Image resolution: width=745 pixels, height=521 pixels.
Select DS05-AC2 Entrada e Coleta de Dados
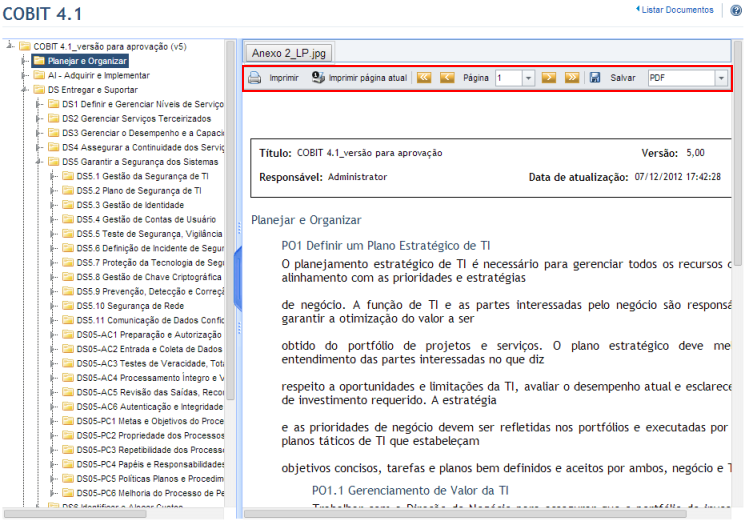pyautogui.click(x=149, y=349)
